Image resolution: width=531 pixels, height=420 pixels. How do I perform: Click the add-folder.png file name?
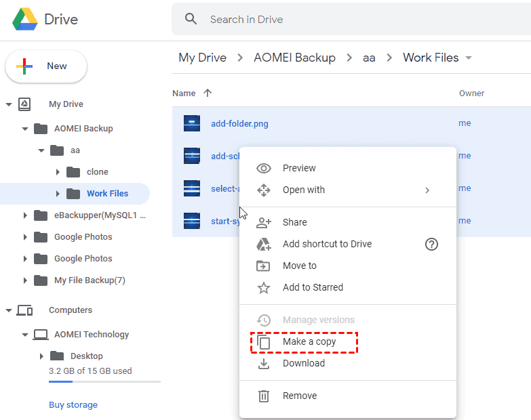pos(239,124)
